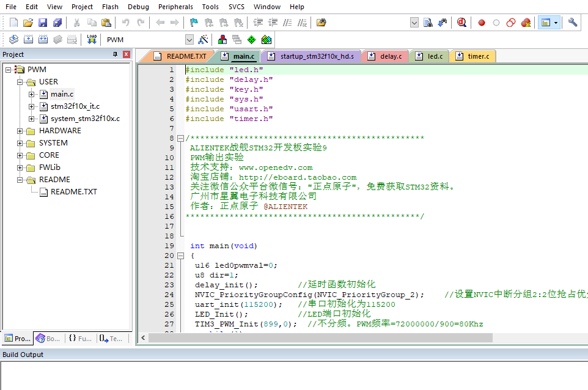Click the Save All icon
This screenshot has height=390, width=588.
point(57,23)
